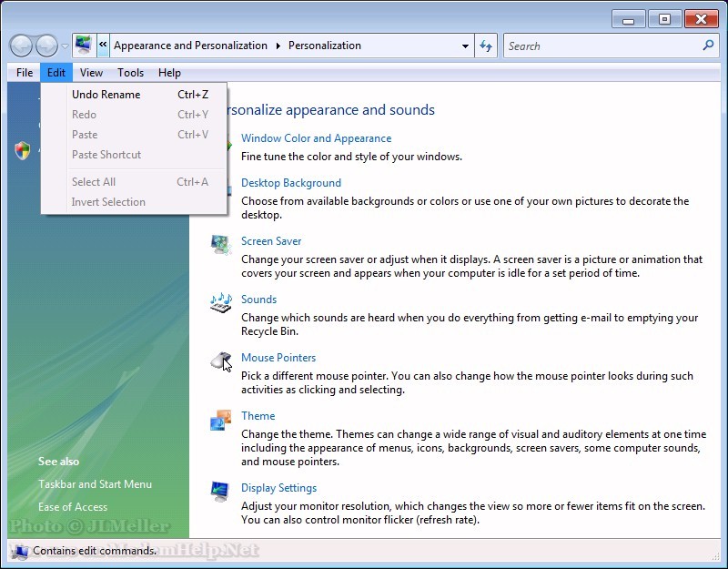Open the Mouse Pointers link
Image resolution: width=728 pixels, height=569 pixels.
tap(278, 358)
